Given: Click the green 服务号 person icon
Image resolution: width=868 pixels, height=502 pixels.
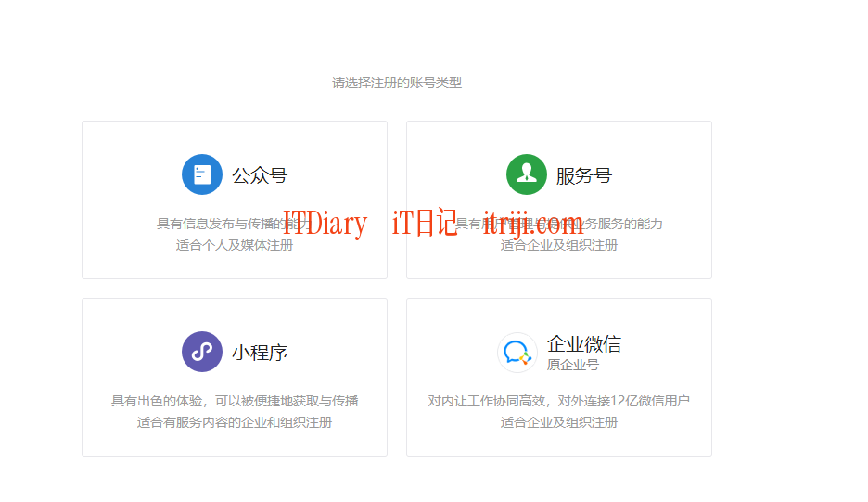Looking at the screenshot, I should [x=527, y=174].
